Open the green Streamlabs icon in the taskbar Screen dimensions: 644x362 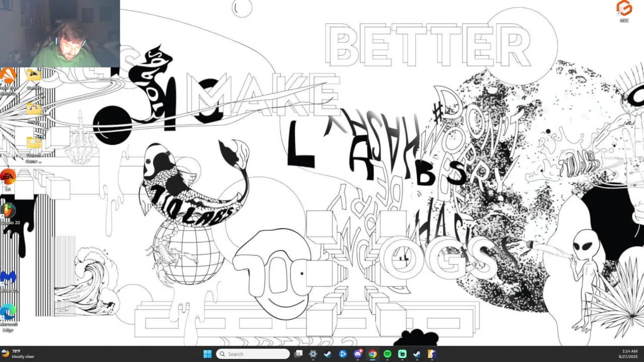coord(402,354)
